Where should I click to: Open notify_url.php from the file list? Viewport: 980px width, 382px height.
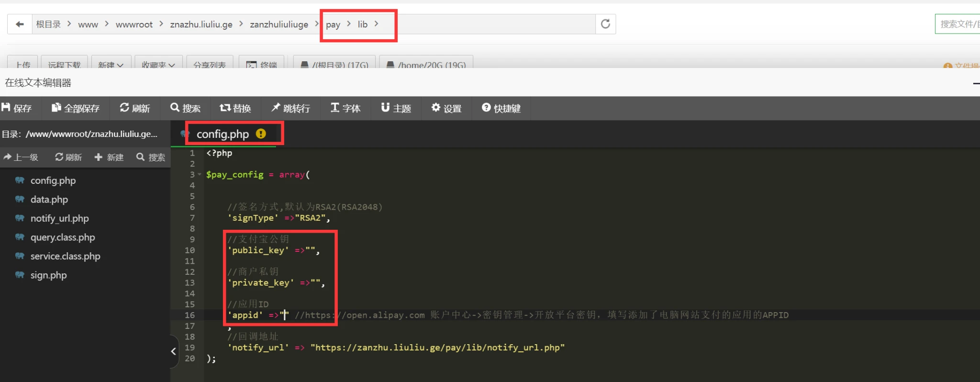point(59,218)
